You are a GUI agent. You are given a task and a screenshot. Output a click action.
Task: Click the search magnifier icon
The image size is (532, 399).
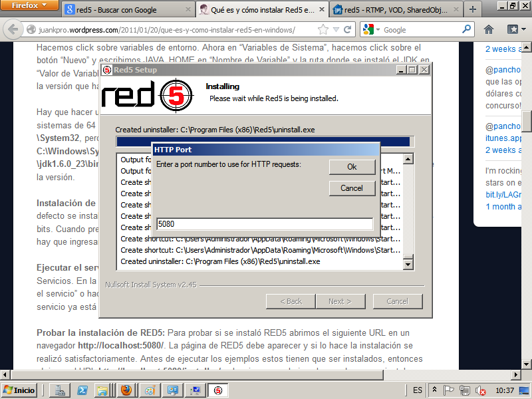[x=467, y=29]
